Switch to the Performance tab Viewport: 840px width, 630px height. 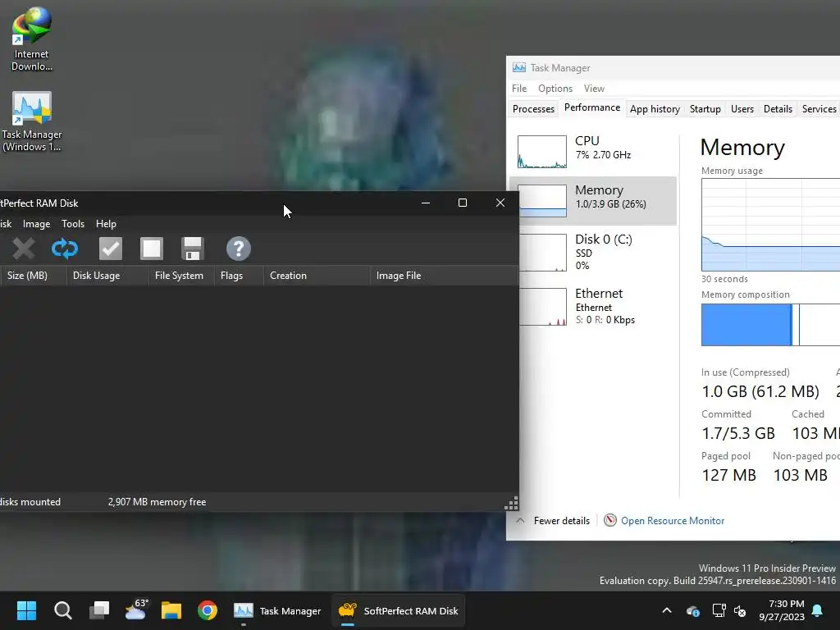point(592,107)
